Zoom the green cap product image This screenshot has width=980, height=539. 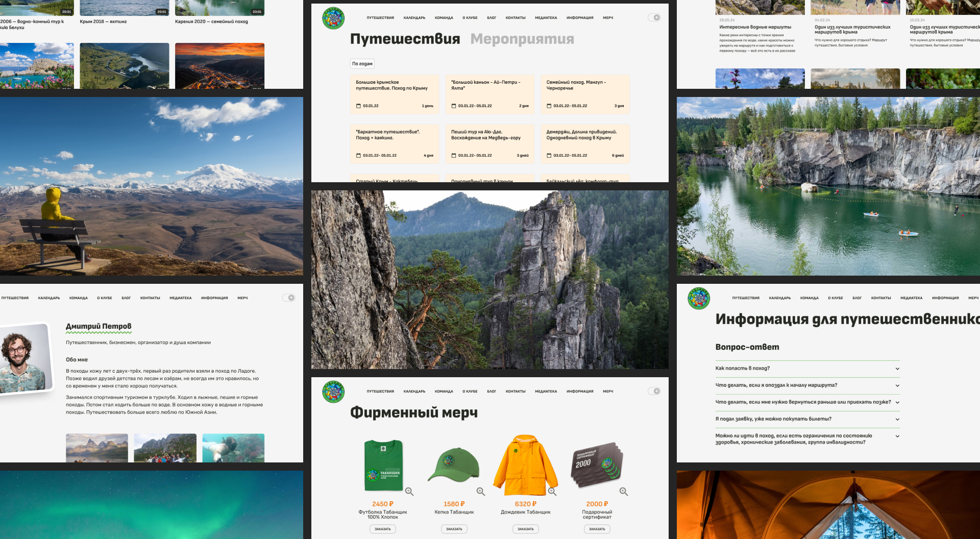coord(481,492)
